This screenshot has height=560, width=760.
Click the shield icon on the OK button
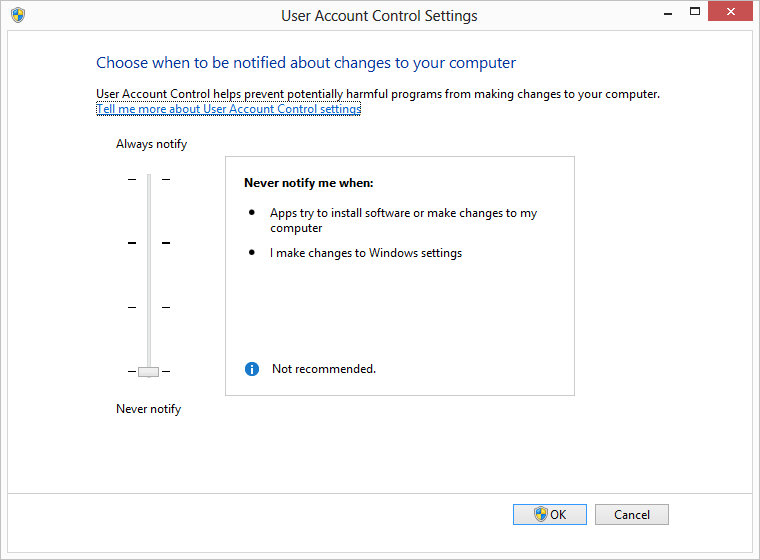tap(541, 514)
